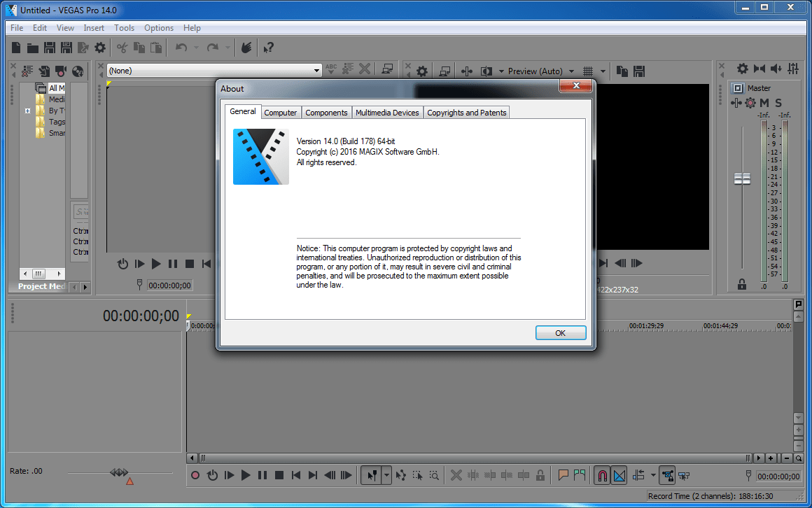The width and height of the screenshot is (812, 508).
Task: Open the File menu
Action: coord(17,28)
